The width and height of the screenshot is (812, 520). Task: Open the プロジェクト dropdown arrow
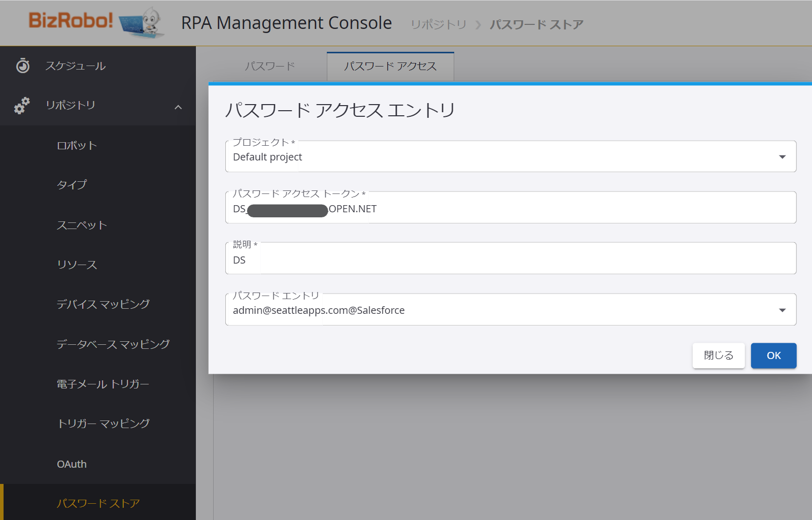(782, 157)
